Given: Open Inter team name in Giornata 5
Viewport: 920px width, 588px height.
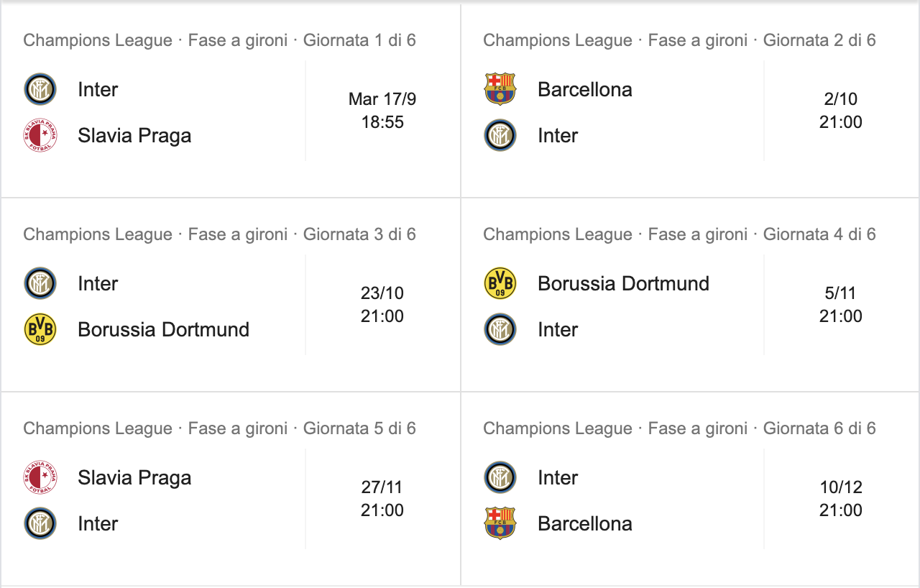Looking at the screenshot, I should (x=98, y=523).
